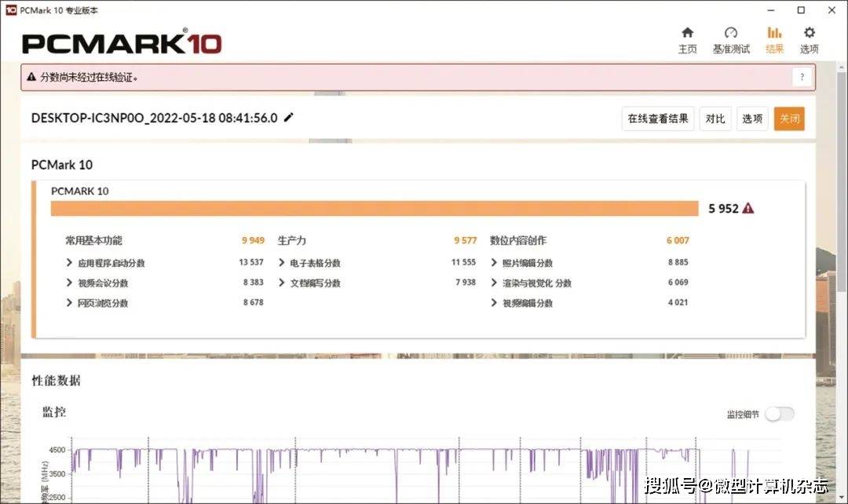The height and width of the screenshot is (504, 848).
Task: Minimize the PCMark 10 window
Action: (x=771, y=10)
